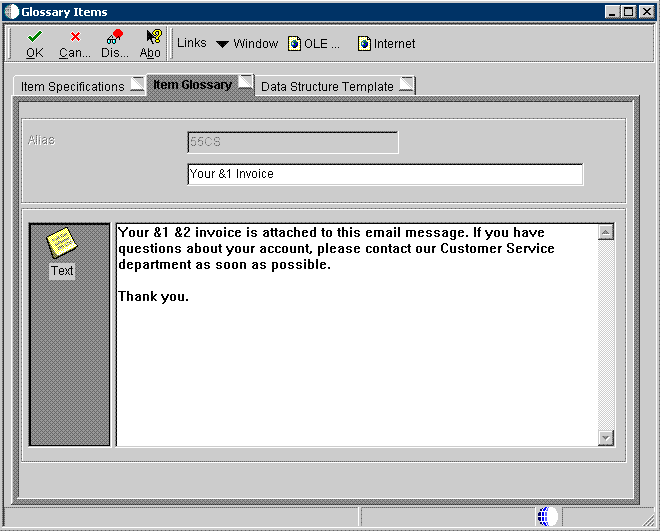Click the Alias label
Image resolution: width=660 pixels, height=531 pixels.
pos(41,140)
